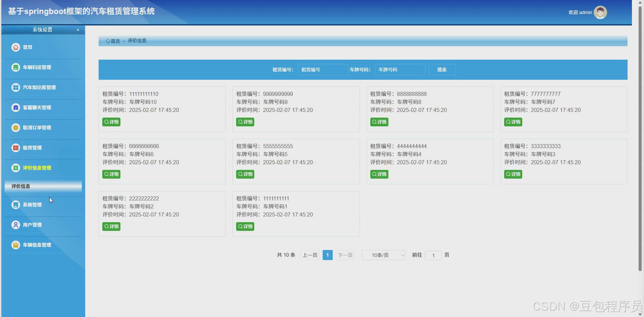The height and width of the screenshot is (317, 644).
Task: Select the 取消订单管理 icon
Action: 15,128
